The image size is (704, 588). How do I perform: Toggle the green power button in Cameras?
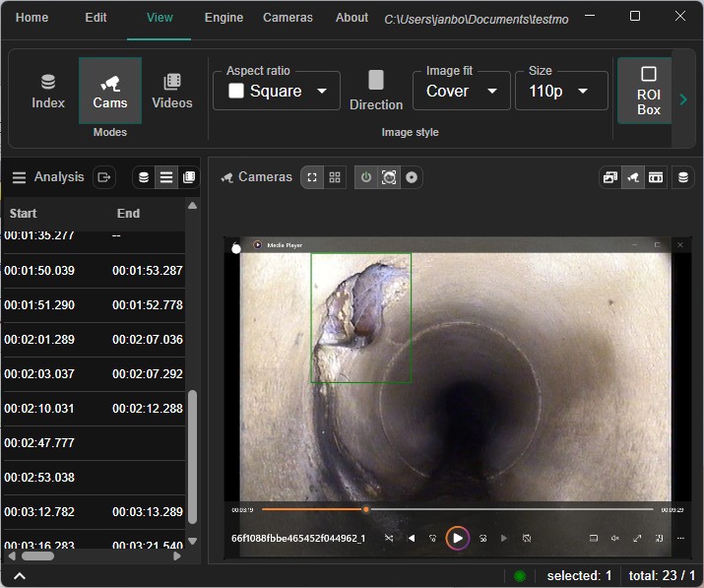(366, 177)
